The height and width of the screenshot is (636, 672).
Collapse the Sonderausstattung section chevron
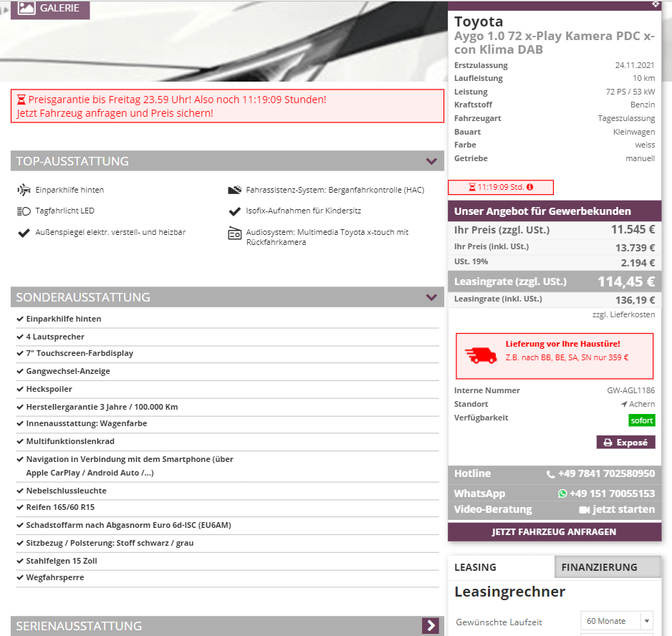pyautogui.click(x=431, y=297)
